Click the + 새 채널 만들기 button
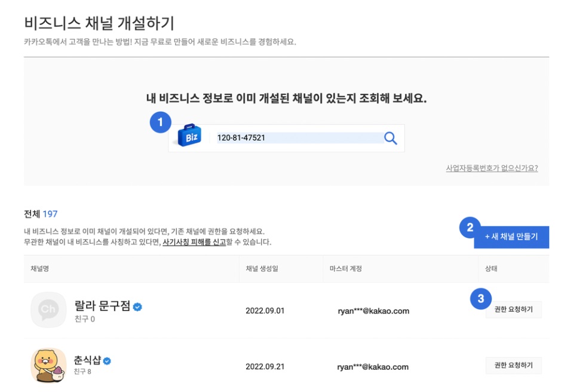580x392 pixels. tap(511, 237)
